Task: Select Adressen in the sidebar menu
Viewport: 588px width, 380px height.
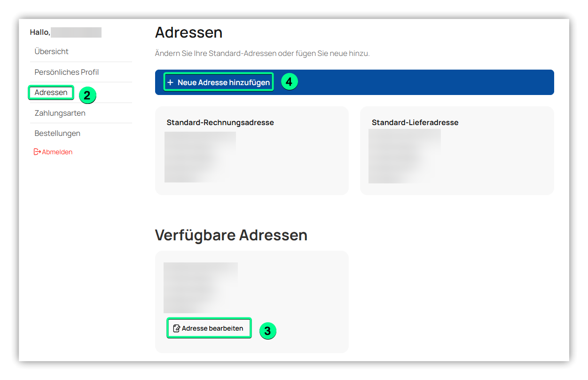Action: click(x=51, y=93)
